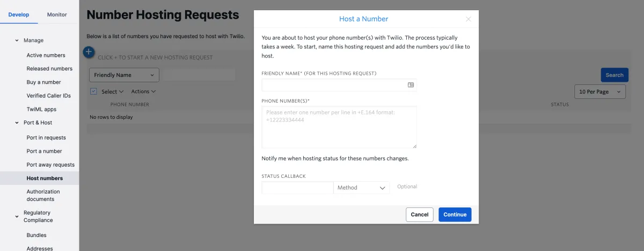Click the Cancel button
This screenshot has width=644, height=251.
tap(419, 214)
